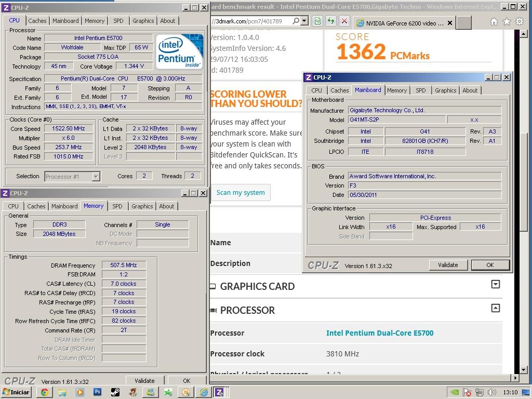The width and height of the screenshot is (532, 399).
Task: Click Validate in Memory CPU-Z window
Action: (x=144, y=381)
